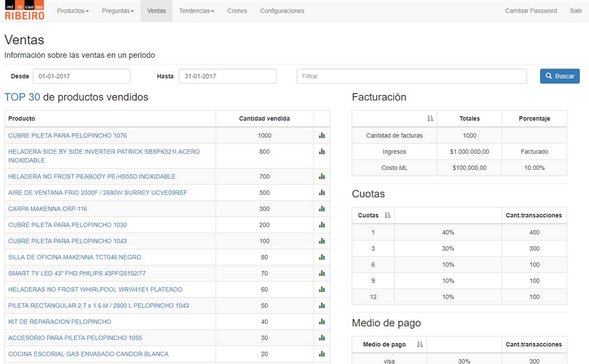The image size is (589, 364).
Task: Show chart for SILLA DE OFICINA MAKENNA
Action: pos(322,257)
